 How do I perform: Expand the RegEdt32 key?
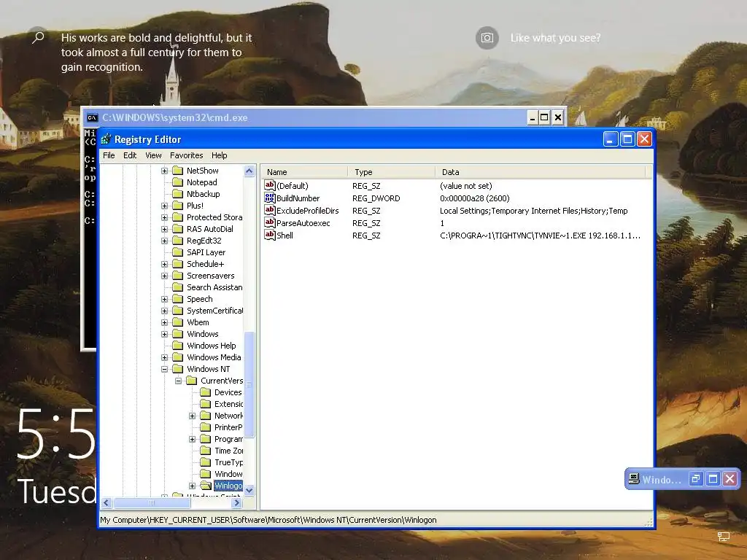click(164, 241)
